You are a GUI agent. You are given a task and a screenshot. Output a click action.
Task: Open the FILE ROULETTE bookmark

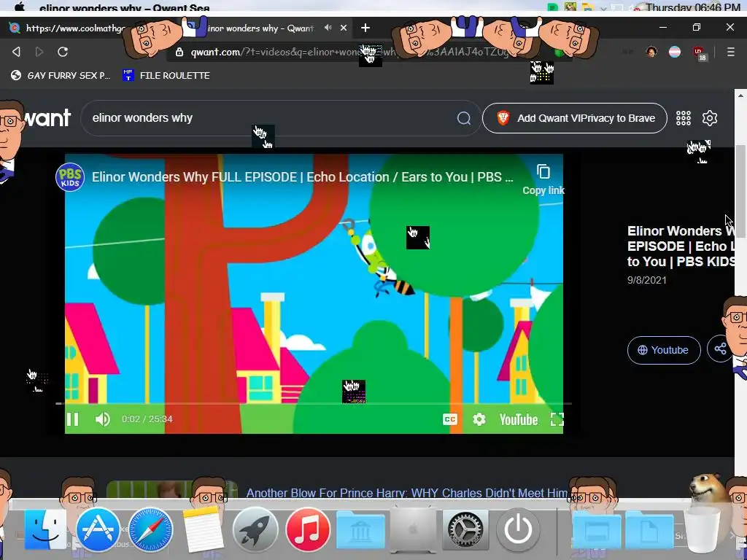pos(166,75)
